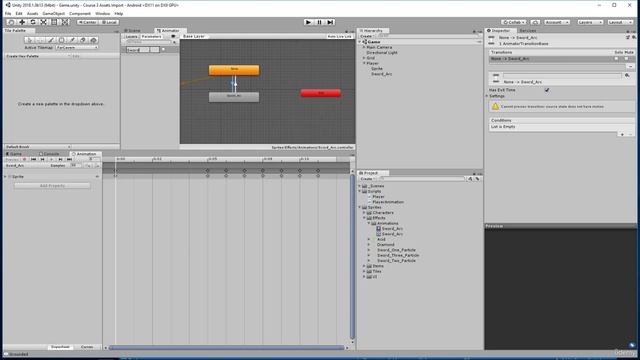Viewport: 640px width, 360px height.
Task: Select the Move tool in main toolbar
Action: click(22, 22)
